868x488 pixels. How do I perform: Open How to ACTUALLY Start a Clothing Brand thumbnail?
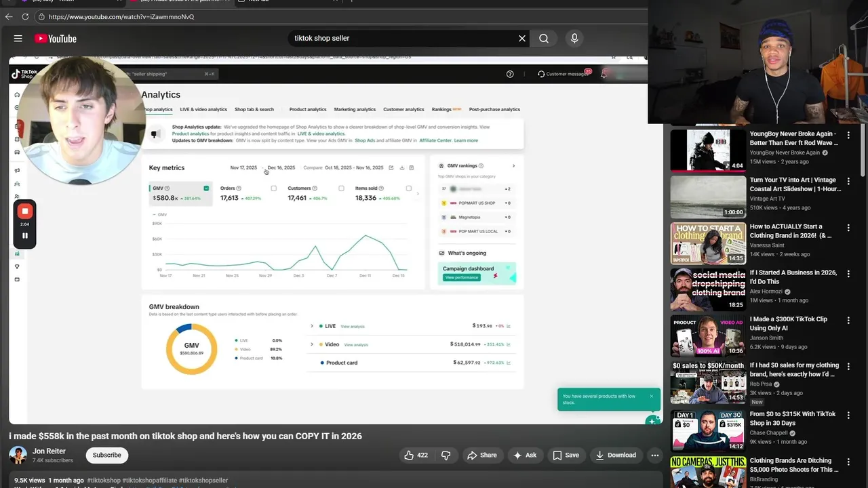[x=708, y=243]
